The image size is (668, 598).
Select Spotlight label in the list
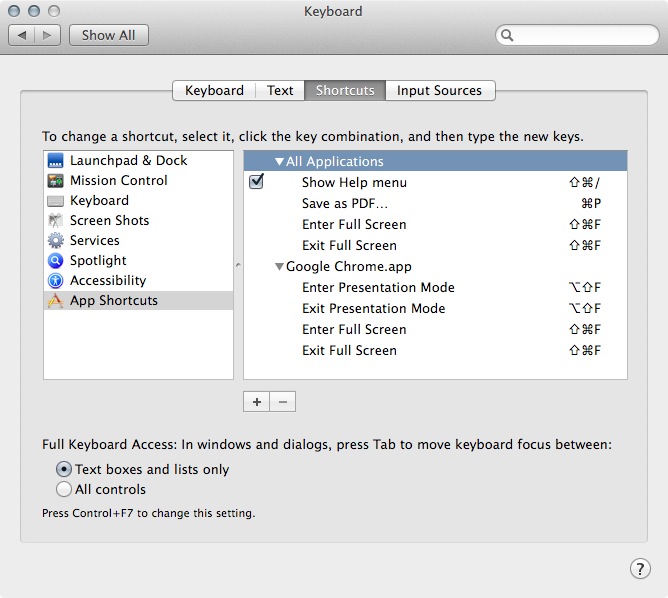click(x=98, y=260)
